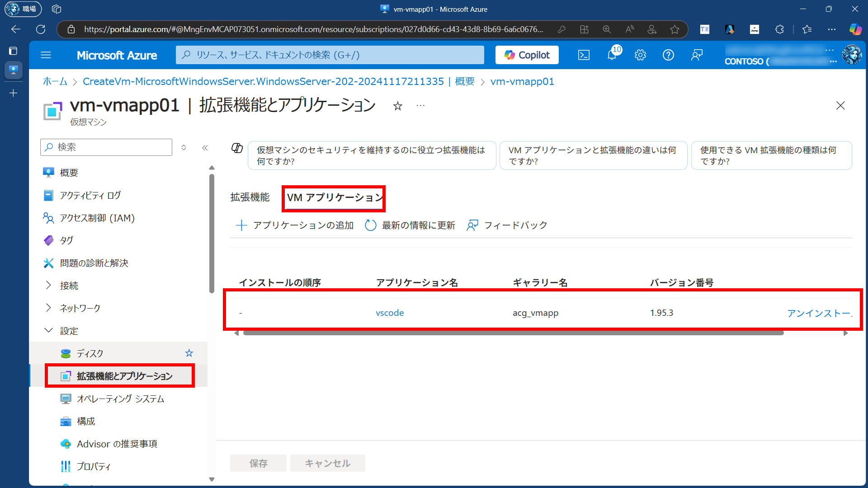
Task: Open the Copilot button
Action: pos(527,55)
